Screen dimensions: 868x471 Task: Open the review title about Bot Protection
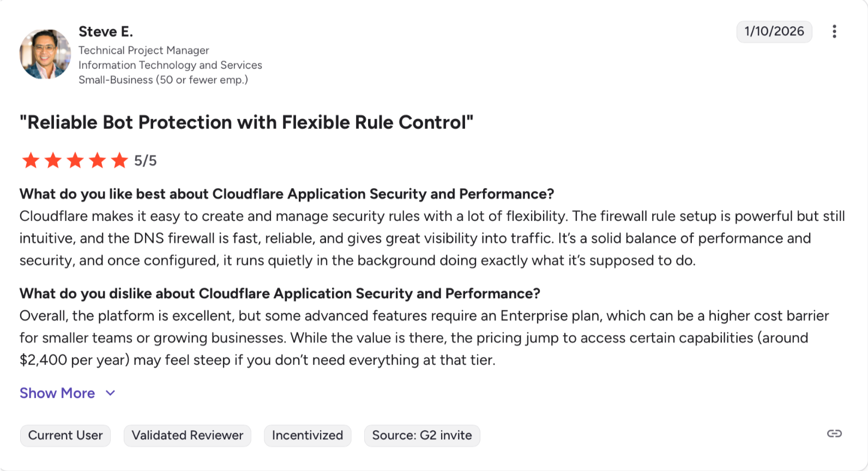(246, 123)
